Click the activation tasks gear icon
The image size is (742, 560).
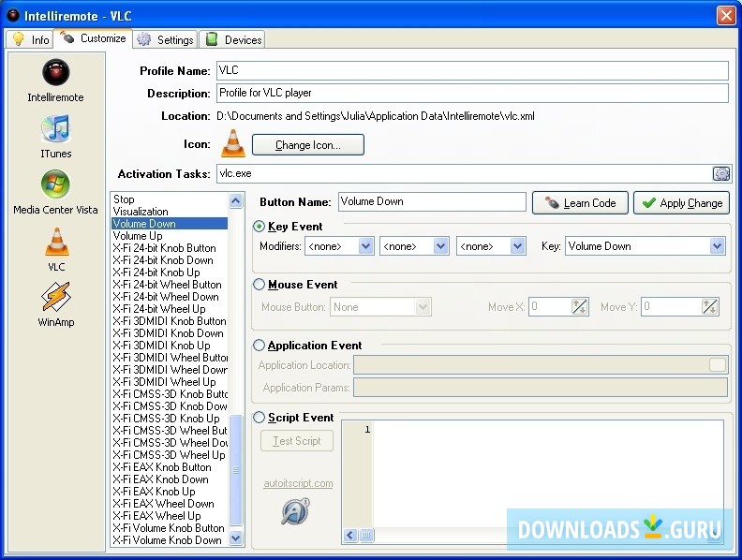click(721, 173)
